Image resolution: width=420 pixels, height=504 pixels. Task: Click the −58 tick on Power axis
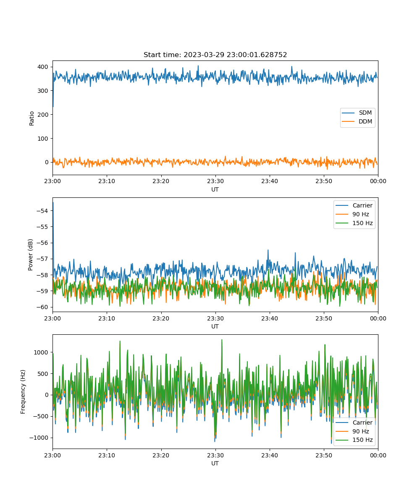pos(43,275)
